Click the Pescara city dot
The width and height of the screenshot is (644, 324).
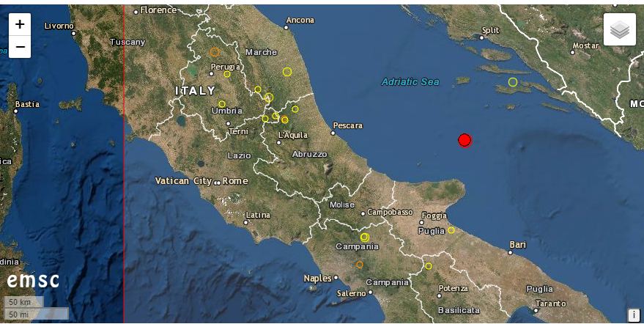click(x=333, y=133)
